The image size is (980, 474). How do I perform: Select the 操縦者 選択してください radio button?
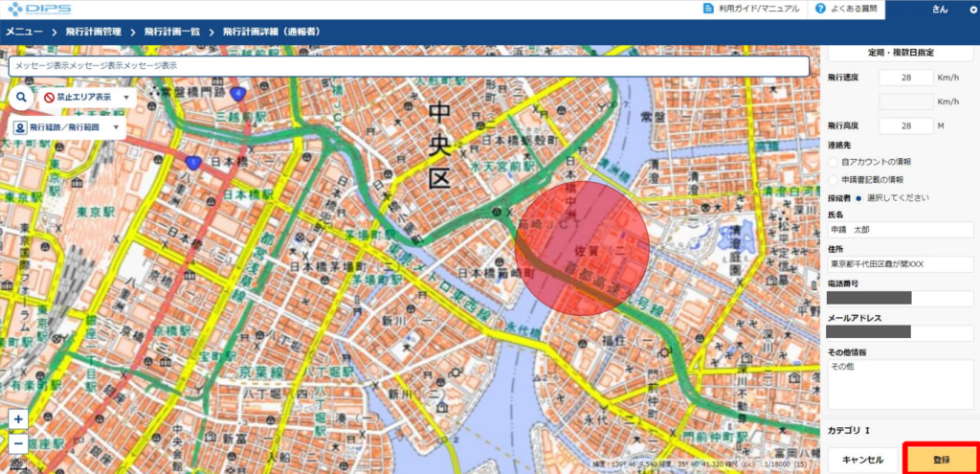point(858,198)
